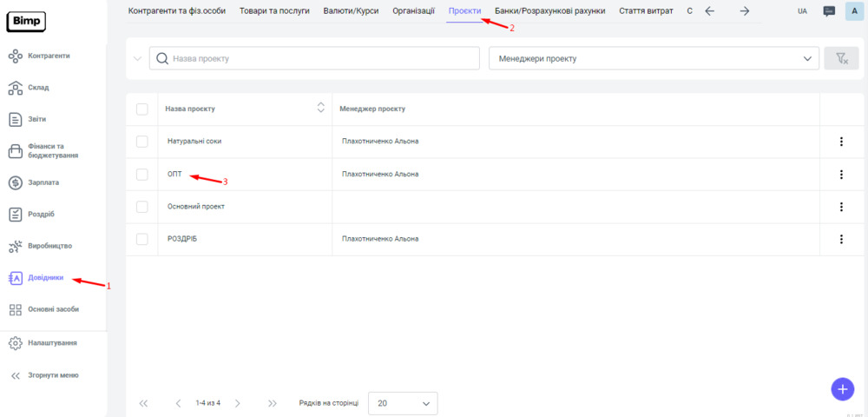Open the chat messages icon
This screenshot has width=868, height=417.
(829, 11)
